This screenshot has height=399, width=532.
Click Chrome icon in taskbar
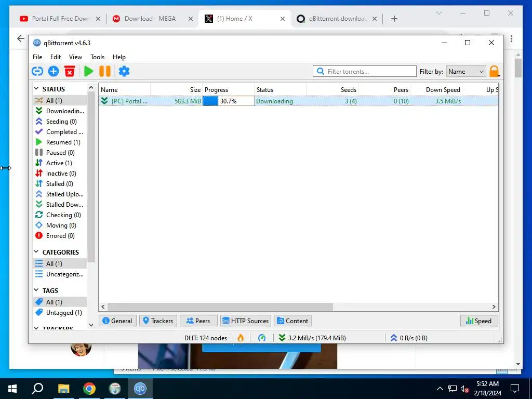pos(89,389)
